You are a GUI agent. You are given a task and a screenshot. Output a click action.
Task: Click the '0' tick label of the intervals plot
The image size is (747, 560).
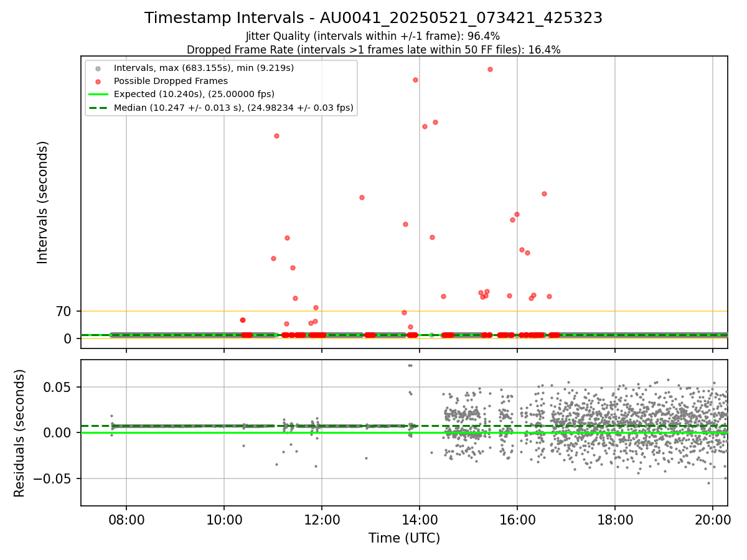[69, 338]
